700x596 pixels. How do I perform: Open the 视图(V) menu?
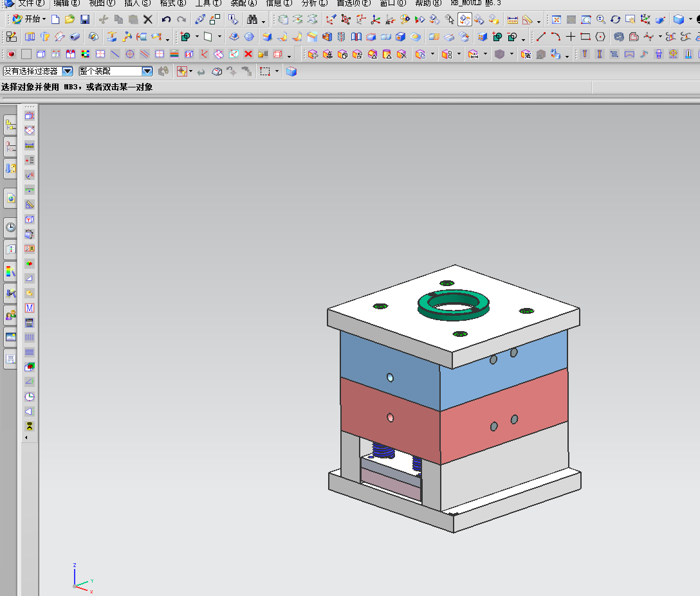[102, 3]
